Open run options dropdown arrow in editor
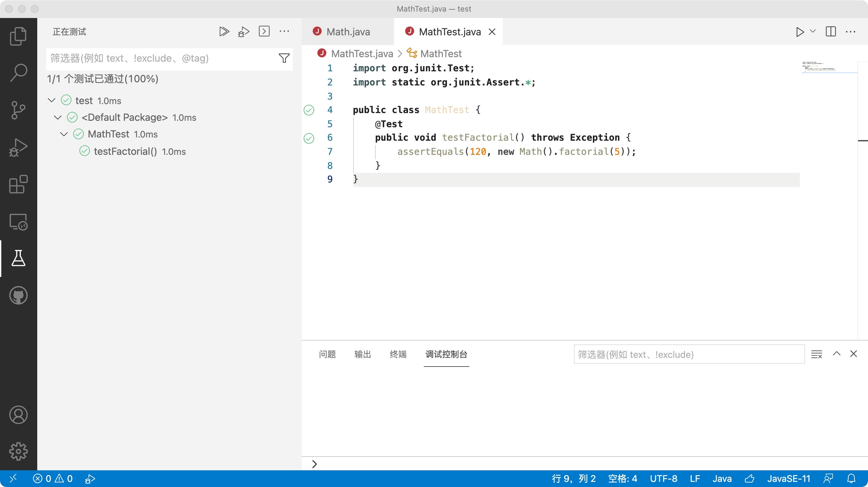 coord(813,31)
